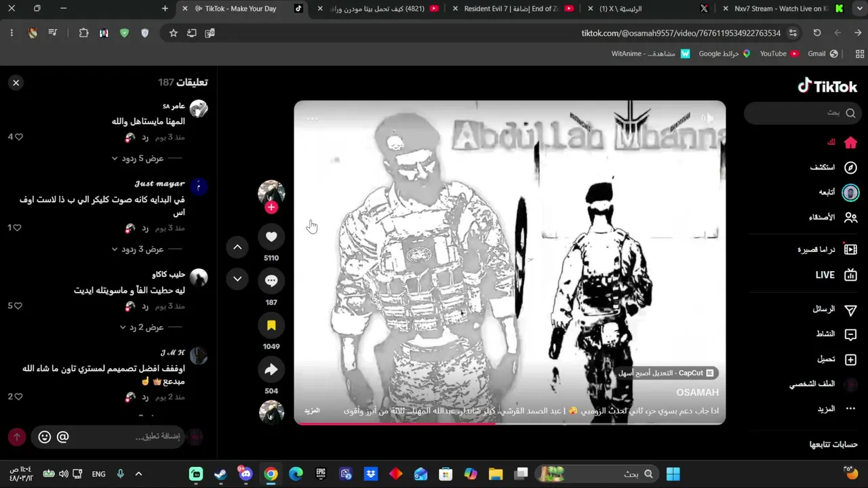Follow the creator with the red plus badge
Viewport: 868px width, 488px height.
[x=271, y=207]
